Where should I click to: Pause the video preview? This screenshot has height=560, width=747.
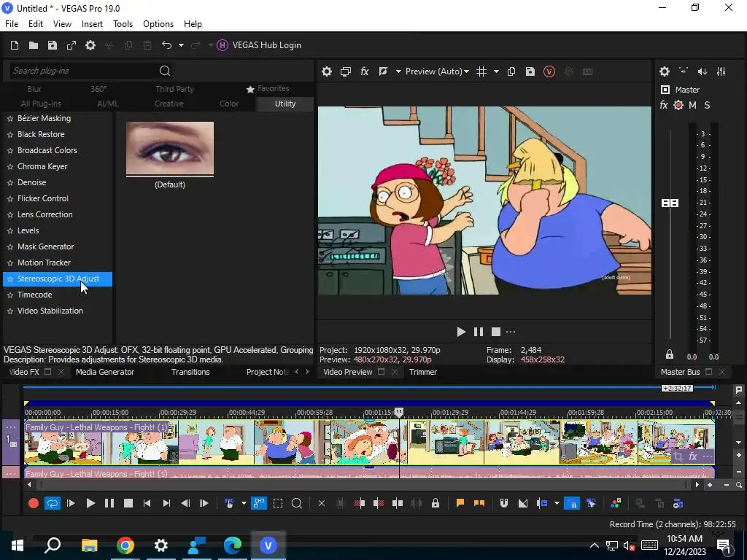tap(479, 332)
